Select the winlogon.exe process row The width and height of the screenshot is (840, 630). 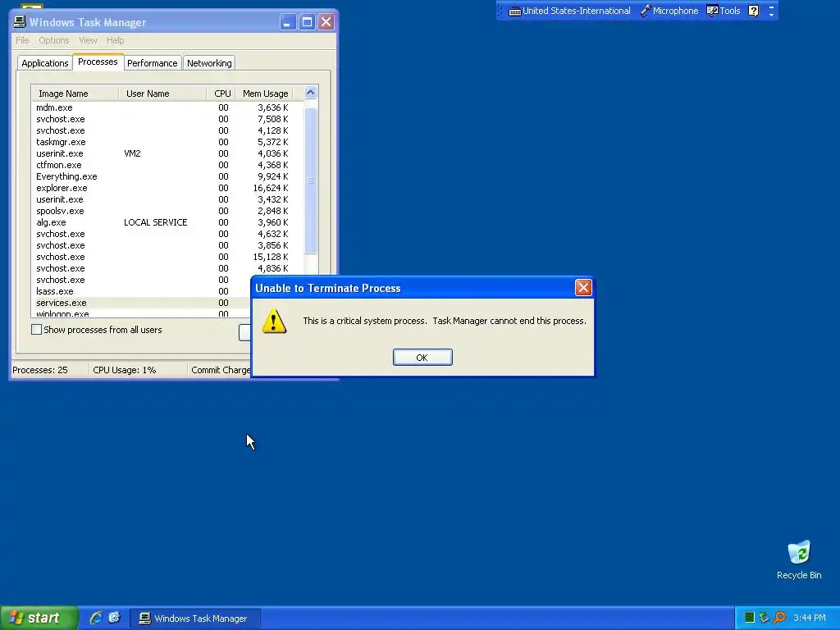pos(141,313)
